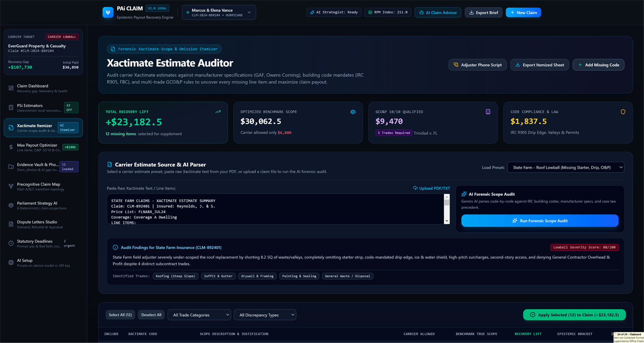Open the Statutory Deadlines clock icon
This screenshot has height=343, width=644.
[x=11, y=243]
